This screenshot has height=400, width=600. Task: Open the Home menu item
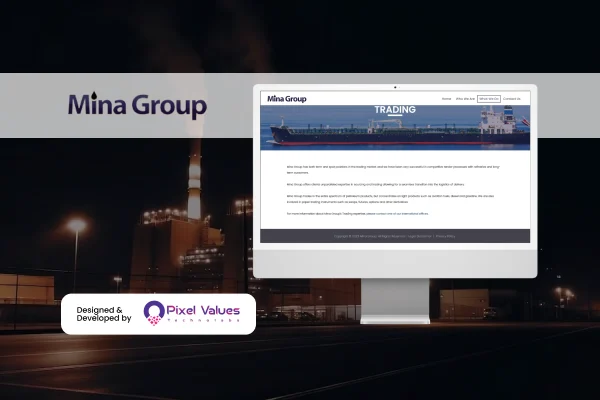pyautogui.click(x=447, y=99)
